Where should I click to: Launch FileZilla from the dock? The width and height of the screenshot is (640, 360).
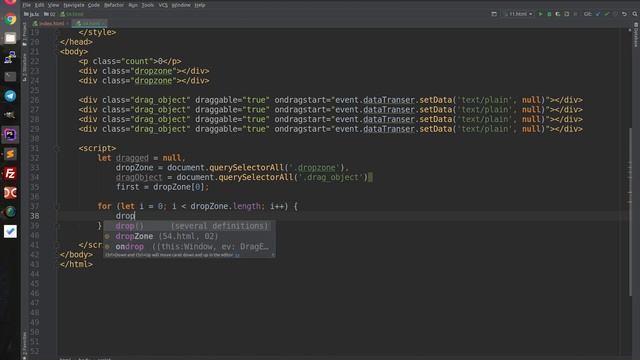[10, 173]
